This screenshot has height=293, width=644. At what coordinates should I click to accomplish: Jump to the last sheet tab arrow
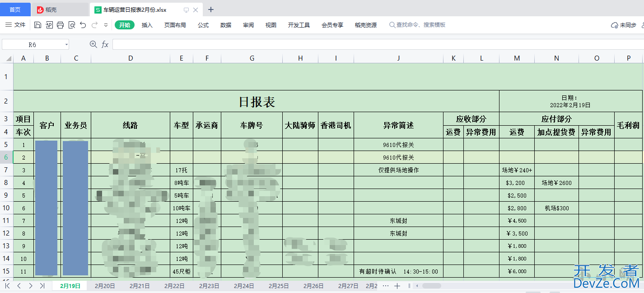coord(42,286)
